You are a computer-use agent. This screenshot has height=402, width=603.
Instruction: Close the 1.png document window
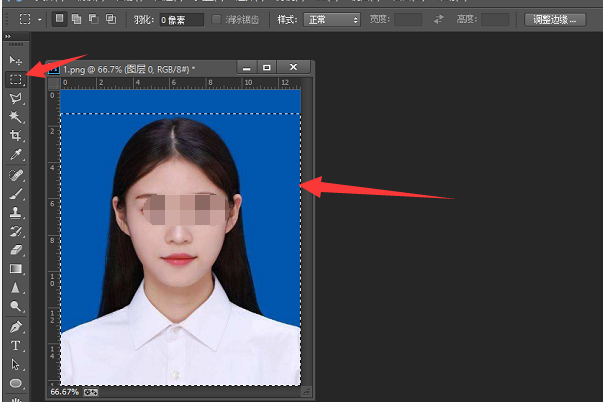coord(293,67)
